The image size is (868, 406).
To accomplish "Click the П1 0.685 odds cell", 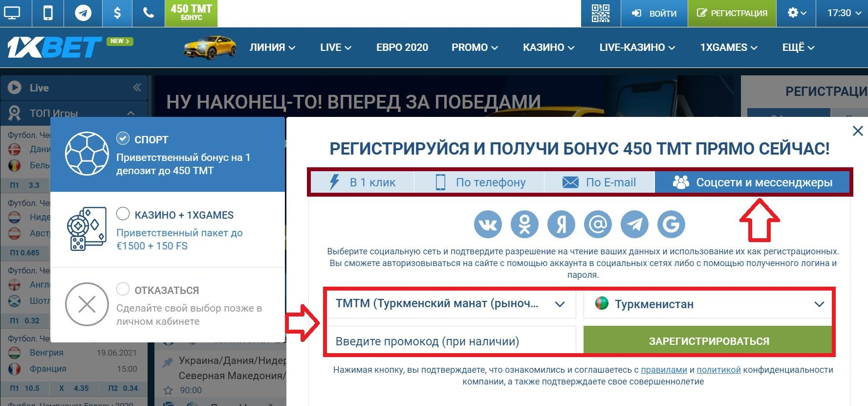I will click(25, 253).
